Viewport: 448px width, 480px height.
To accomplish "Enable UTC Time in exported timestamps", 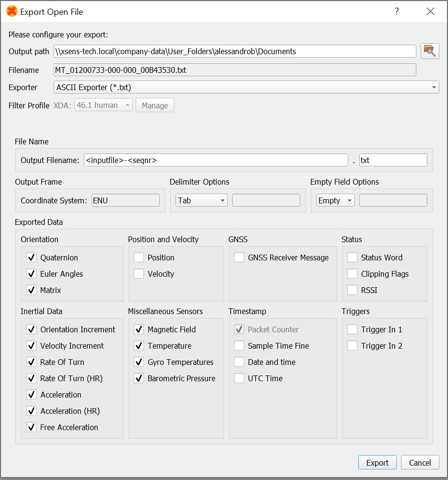I will [238, 378].
